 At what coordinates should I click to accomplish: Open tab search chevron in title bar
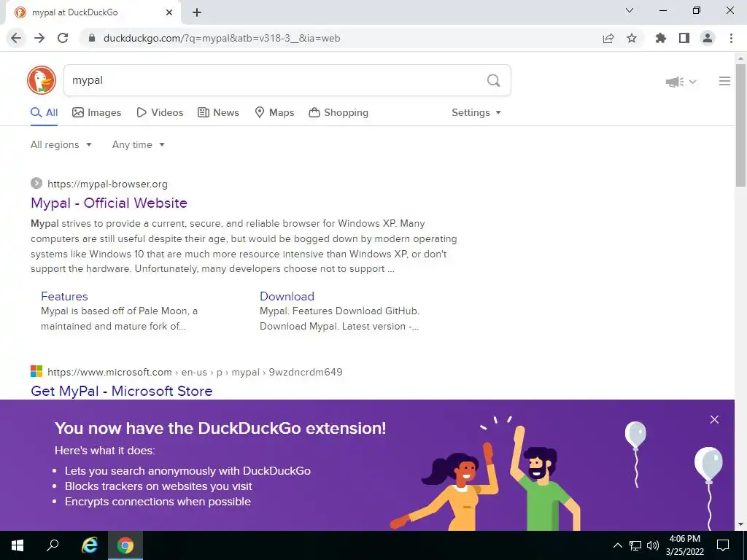coord(630,10)
